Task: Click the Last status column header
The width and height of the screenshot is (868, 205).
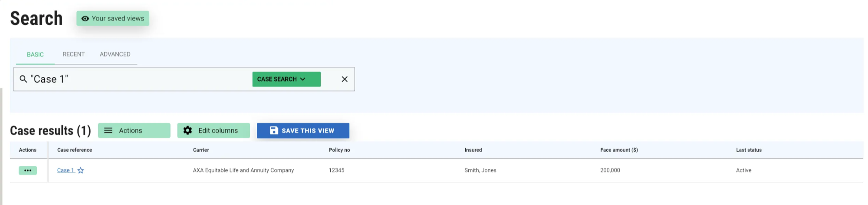Action: tap(749, 150)
